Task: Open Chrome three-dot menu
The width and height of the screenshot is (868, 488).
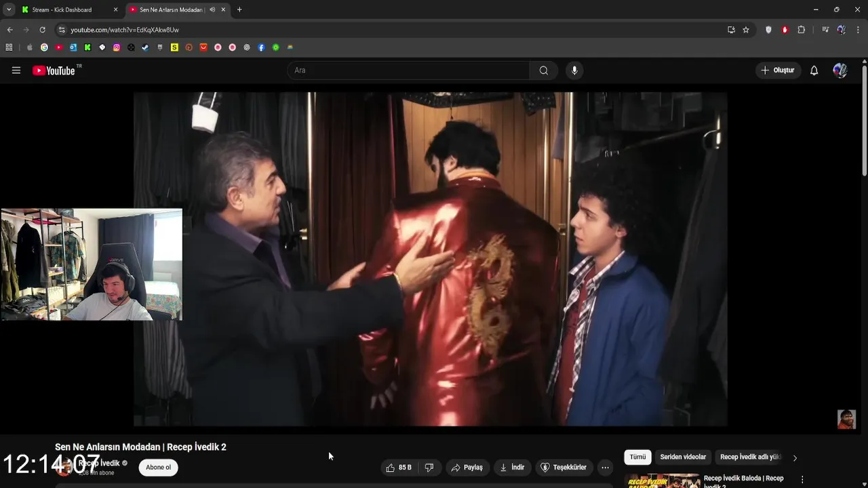Action: [858, 30]
